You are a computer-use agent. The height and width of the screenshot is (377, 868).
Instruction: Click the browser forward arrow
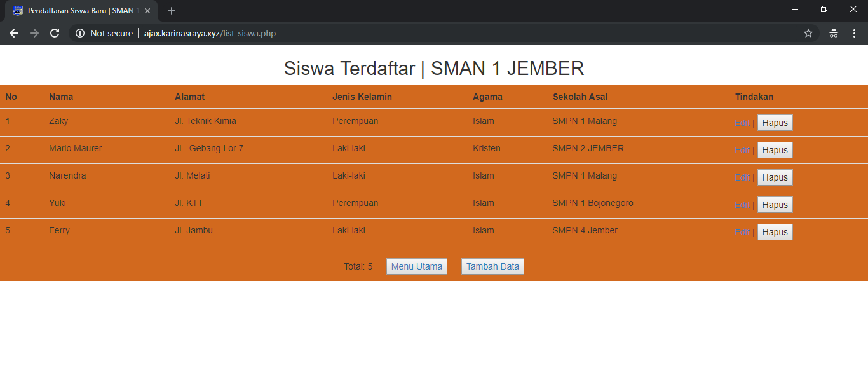(x=34, y=33)
